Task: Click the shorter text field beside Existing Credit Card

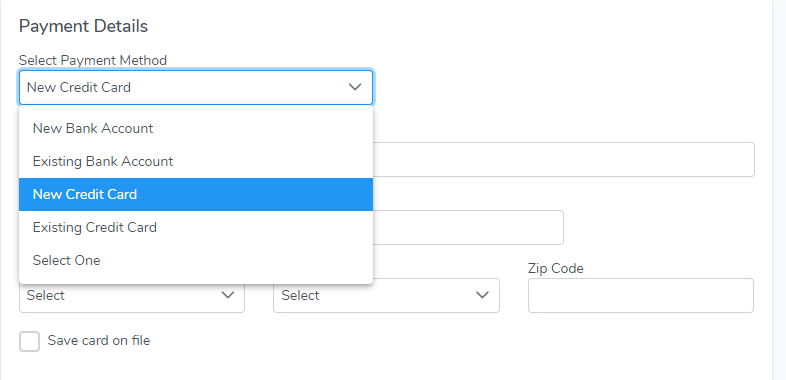Action: coord(468,228)
